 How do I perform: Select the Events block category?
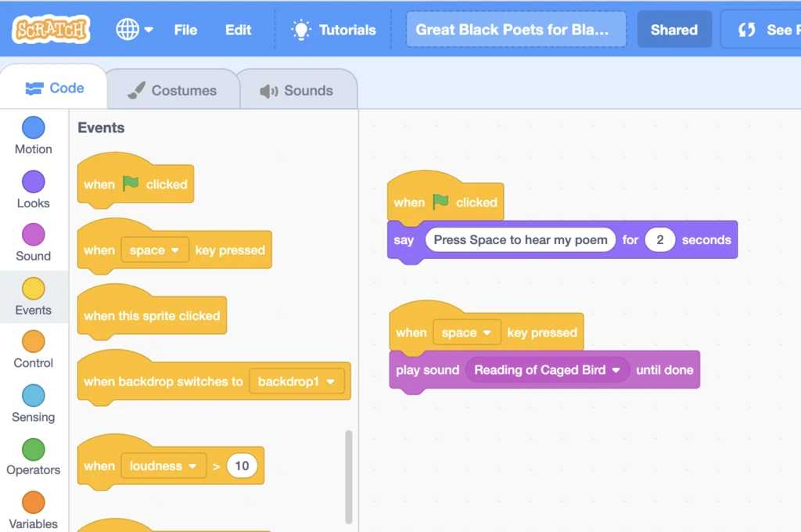(33, 297)
